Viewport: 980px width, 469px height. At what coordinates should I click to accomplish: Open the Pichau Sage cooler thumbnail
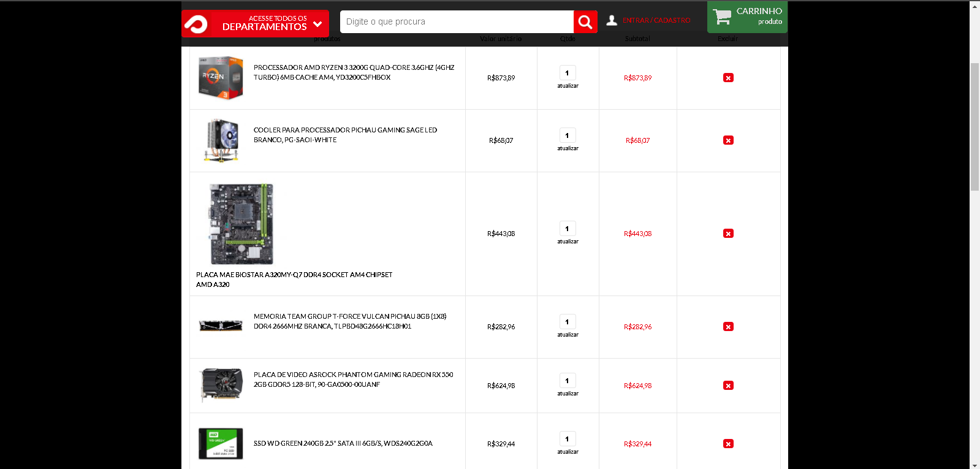click(x=221, y=140)
